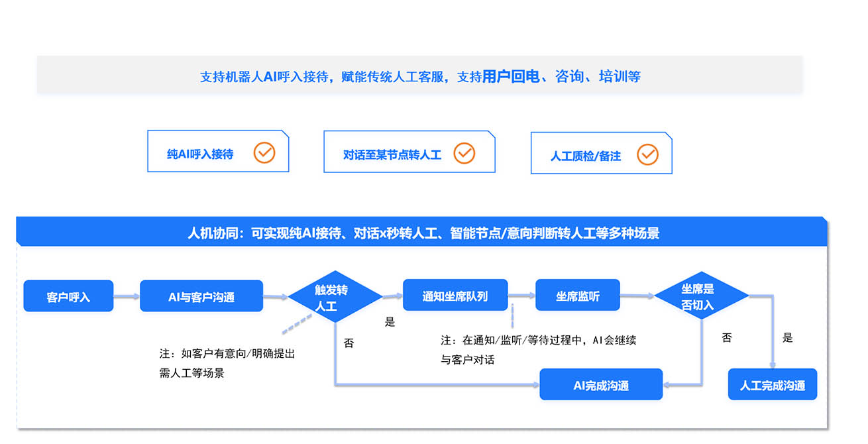Screen dimensions: 868x444
Task: Click the AI与客户沟通 flow node
Action: point(201,296)
